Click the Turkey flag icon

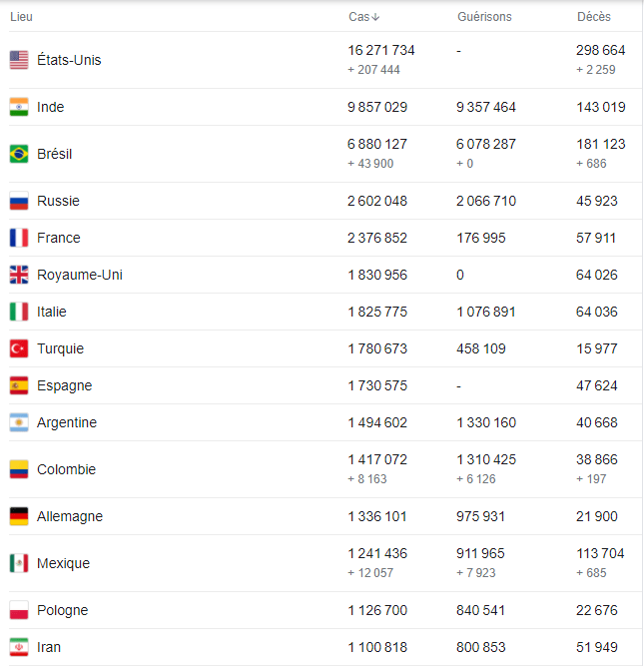[x=19, y=348]
